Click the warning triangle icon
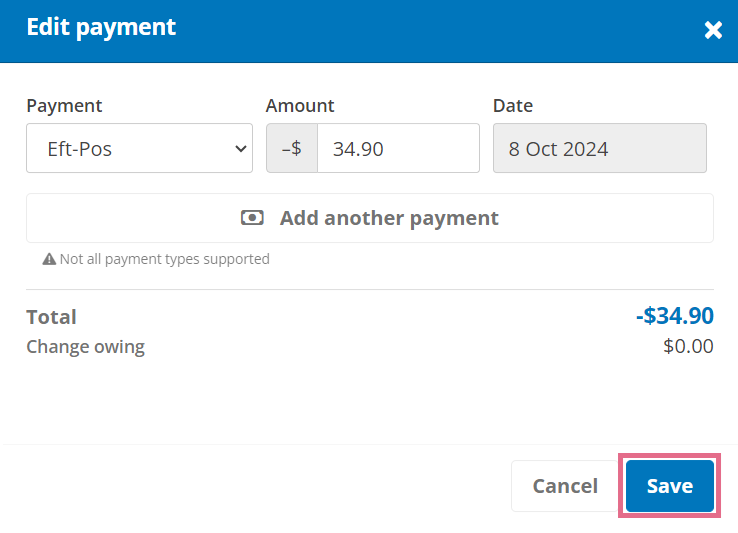Image resolution: width=738 pixels, height=533 pixels. tap(49, 259)
